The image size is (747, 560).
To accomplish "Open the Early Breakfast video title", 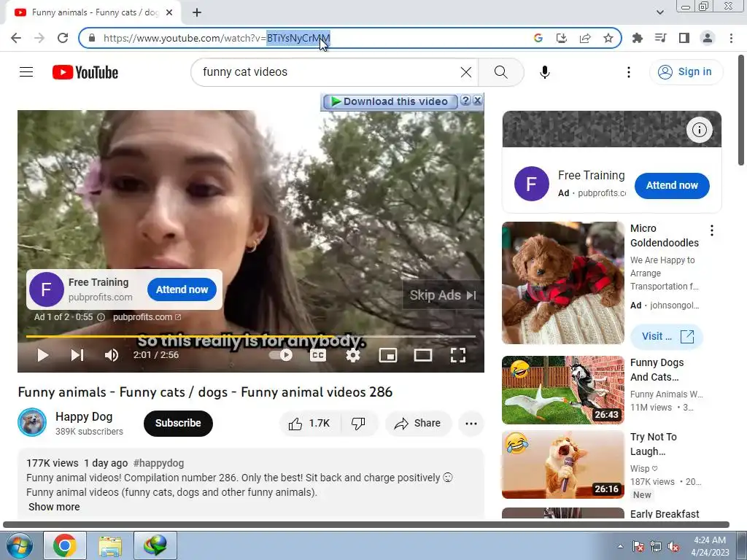I will [665, 514].
